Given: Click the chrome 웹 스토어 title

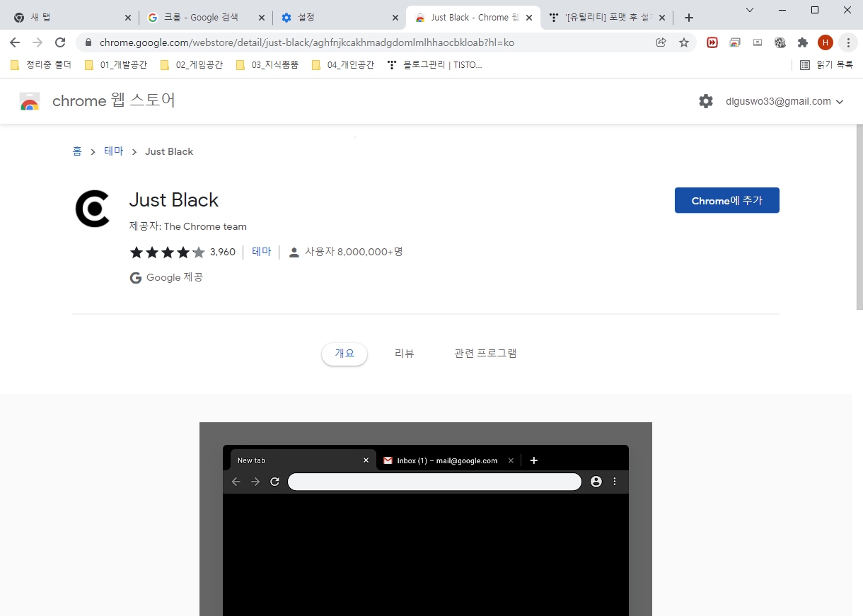Looking at the screenshot, I should (114, 101).
